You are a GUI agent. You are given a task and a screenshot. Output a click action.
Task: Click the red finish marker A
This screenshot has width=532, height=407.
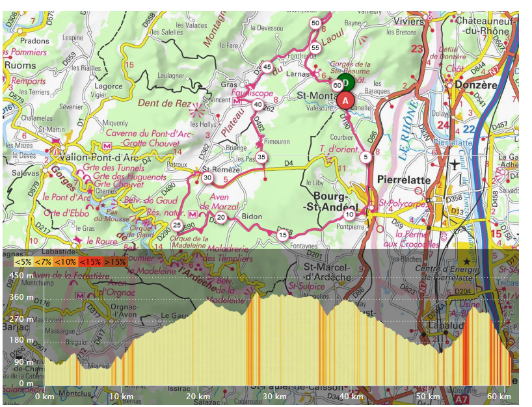[x=345, y=101]
